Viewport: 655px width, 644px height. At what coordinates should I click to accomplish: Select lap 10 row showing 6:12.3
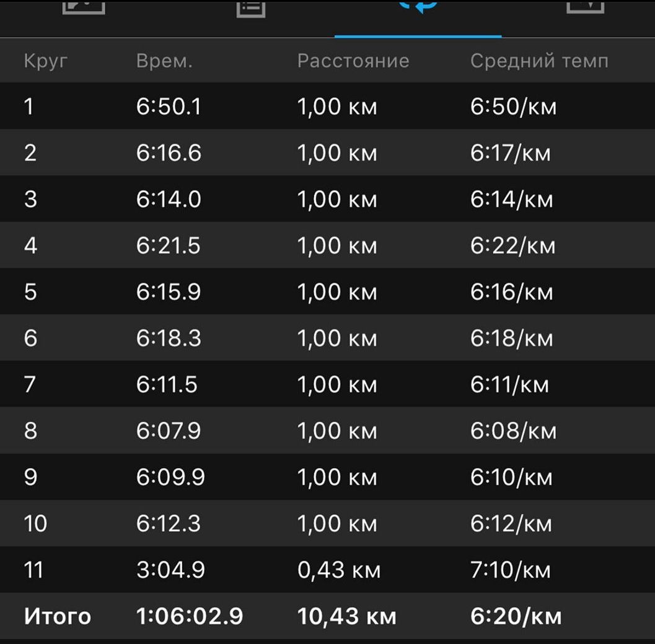327,523
